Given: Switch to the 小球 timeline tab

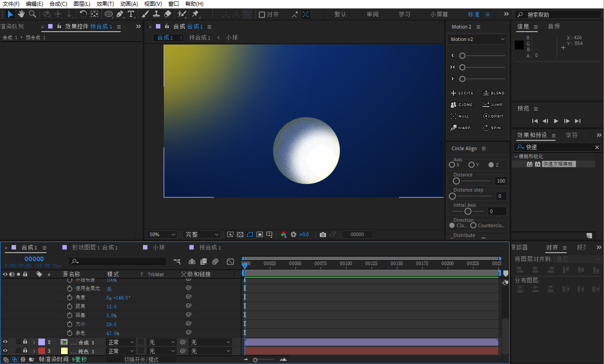Looking at the screenshot, I should click(x=159, y=247).
